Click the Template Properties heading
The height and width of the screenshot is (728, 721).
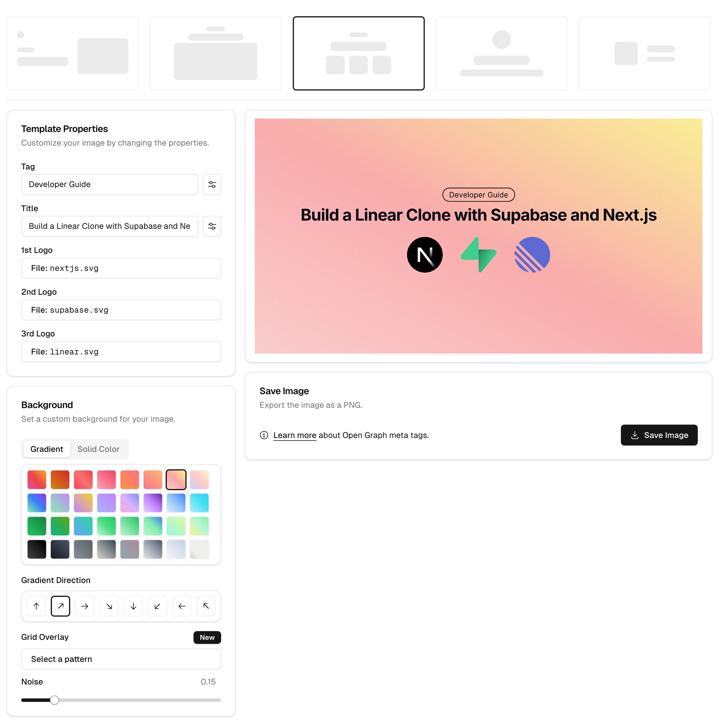pos(64,129)
